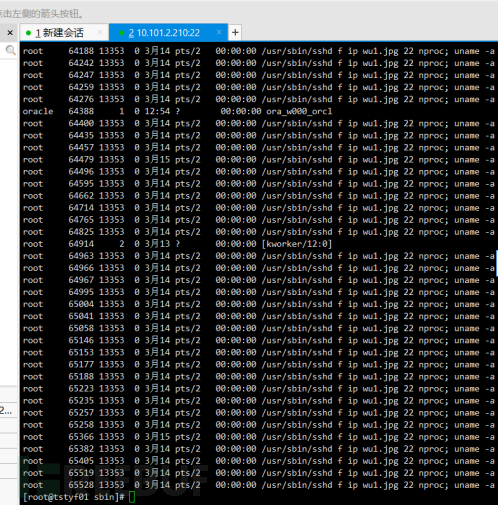This screenshot has height=505, width=498.
Task: Close the 10.101.2.210:22 tab
Action: point(219,32)
